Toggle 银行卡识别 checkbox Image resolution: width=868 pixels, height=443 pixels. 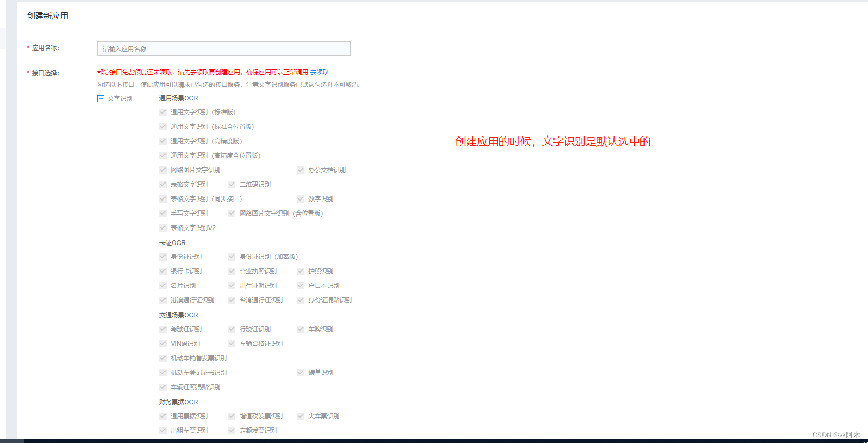click(163, 271)
